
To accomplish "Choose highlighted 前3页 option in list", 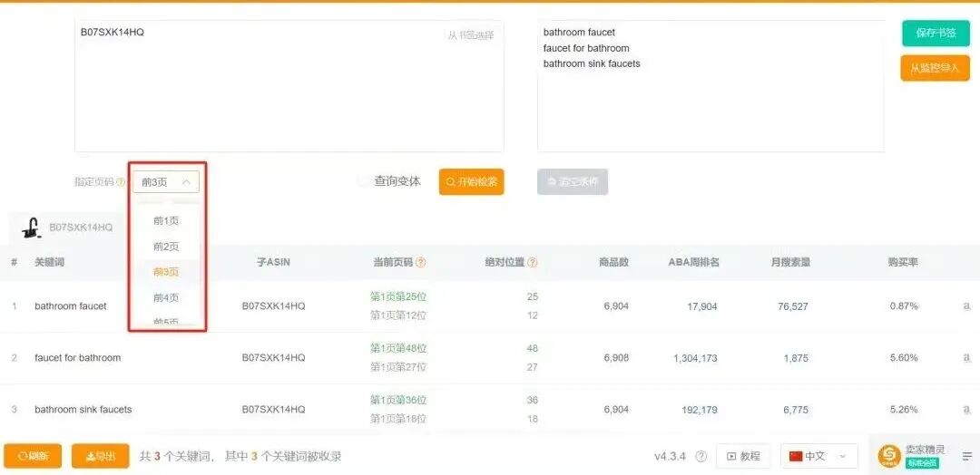I will [x=166, y=272].
